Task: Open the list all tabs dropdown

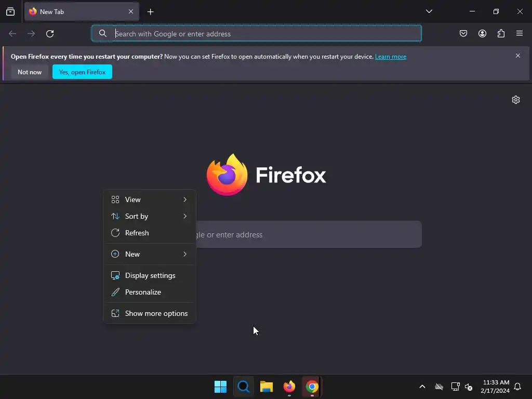Action: 429,11
